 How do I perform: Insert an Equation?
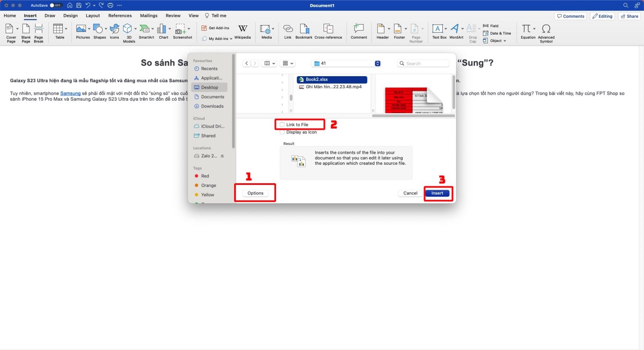tap(528, 31)
